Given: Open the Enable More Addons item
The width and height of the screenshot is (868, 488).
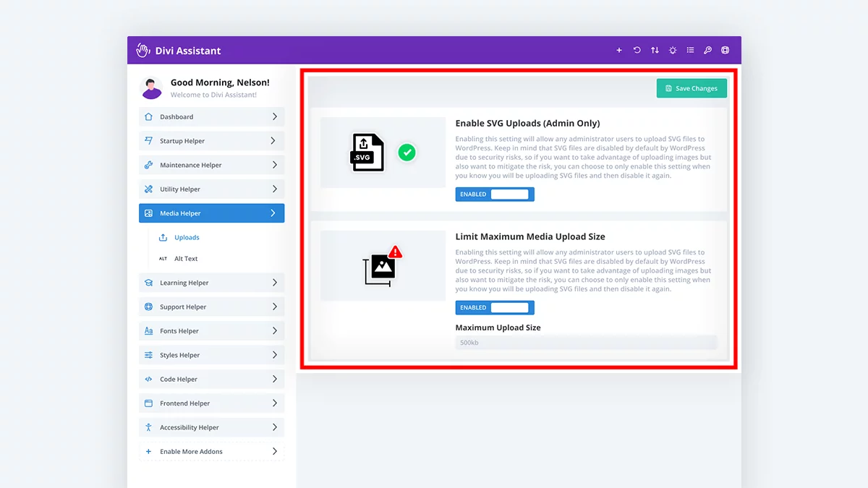Looking at the screenshot, I should [x=212, y=452].
